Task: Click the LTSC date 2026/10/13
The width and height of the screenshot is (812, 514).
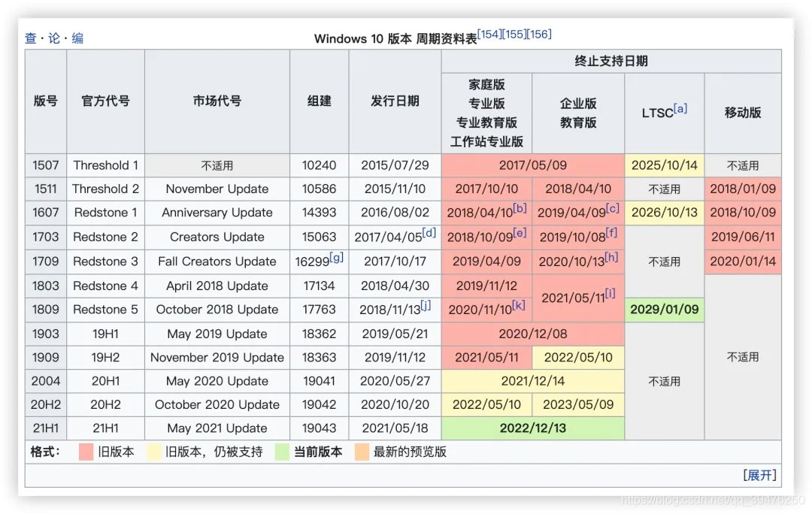Action: click(665, 213)
